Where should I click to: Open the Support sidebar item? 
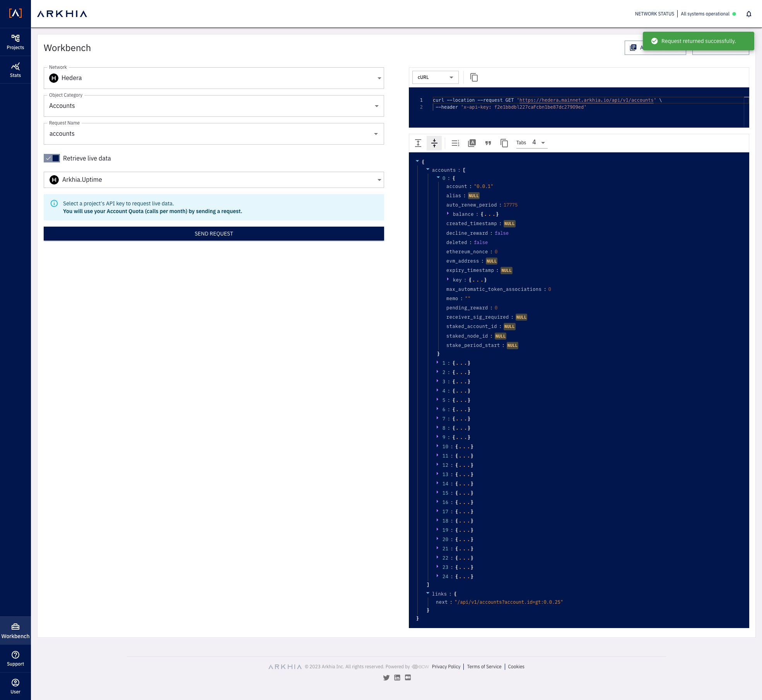(15, 659)
